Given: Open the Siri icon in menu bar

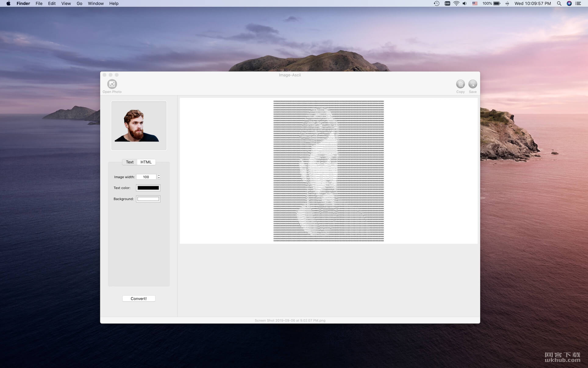Looking at the screenshot, I should tap(569, 3).
